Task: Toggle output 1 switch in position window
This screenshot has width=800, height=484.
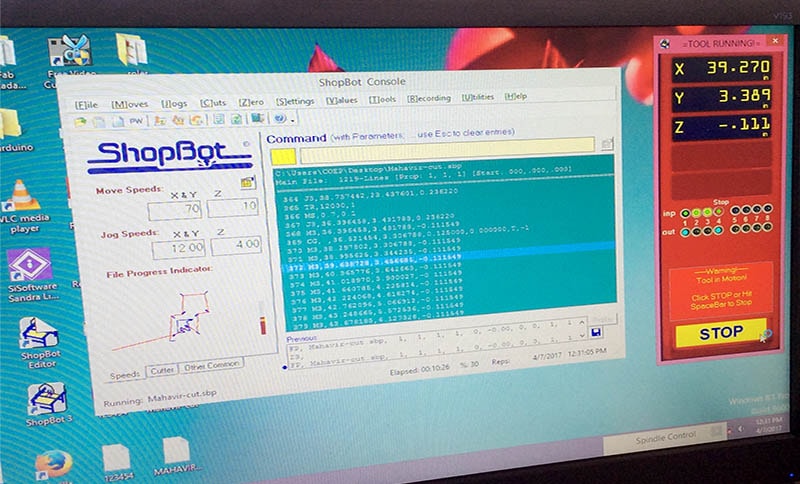Action: click(x=686, y=232)
